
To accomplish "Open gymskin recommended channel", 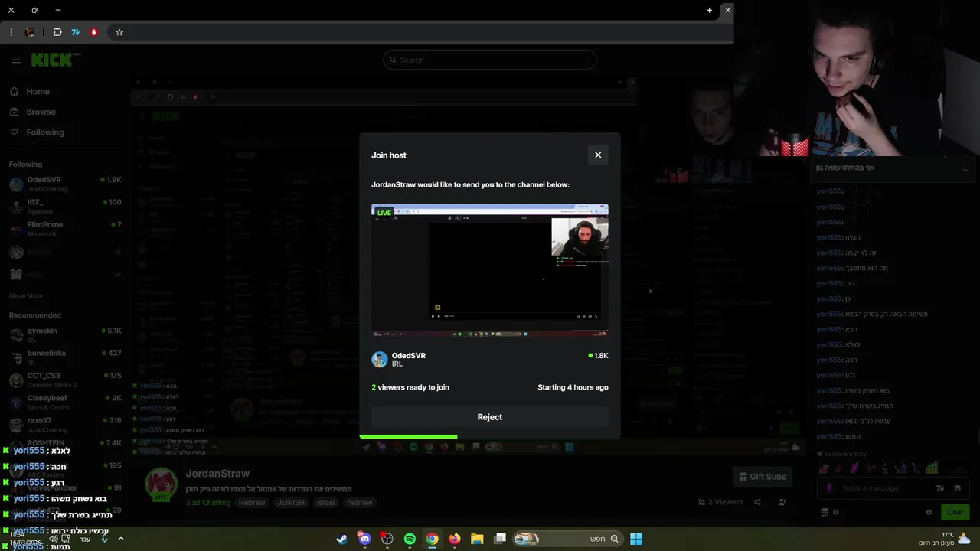I will coord(65,334).
